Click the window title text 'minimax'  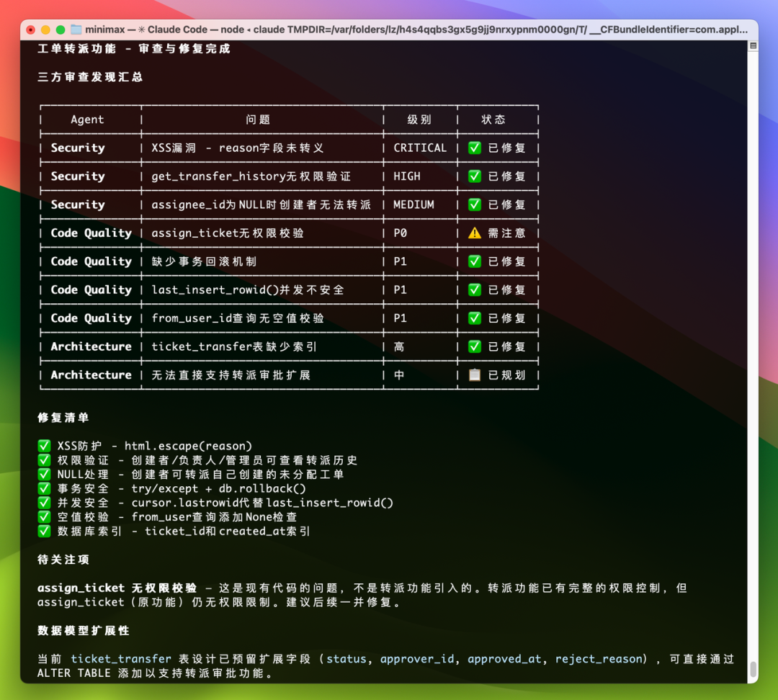(x=104, y=30)
